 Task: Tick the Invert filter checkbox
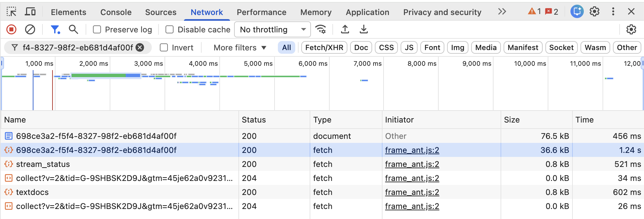tap(164, 48)
